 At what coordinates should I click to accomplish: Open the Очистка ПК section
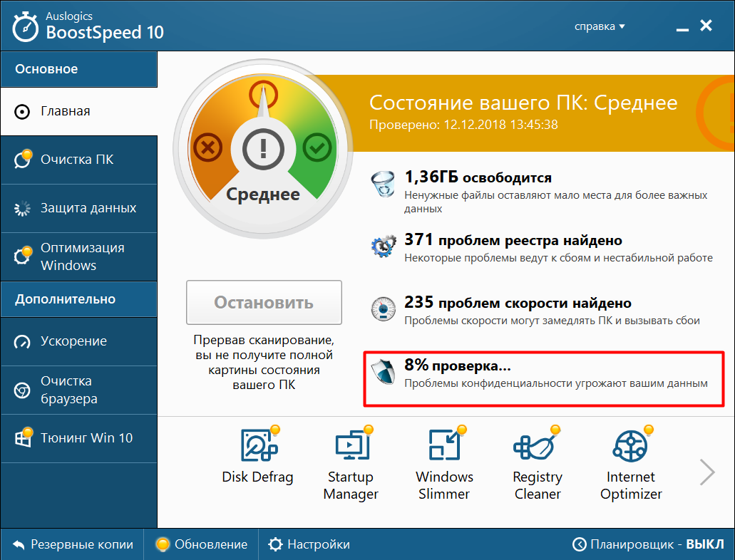[x=78, y=160]
